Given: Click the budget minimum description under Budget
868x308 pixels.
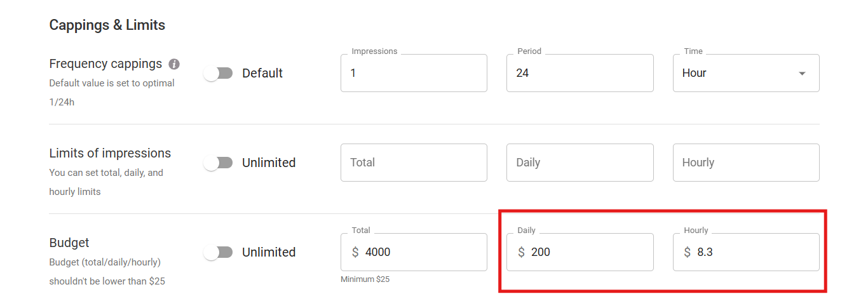Looking at the screenshot, I should (x=107, y=271).
